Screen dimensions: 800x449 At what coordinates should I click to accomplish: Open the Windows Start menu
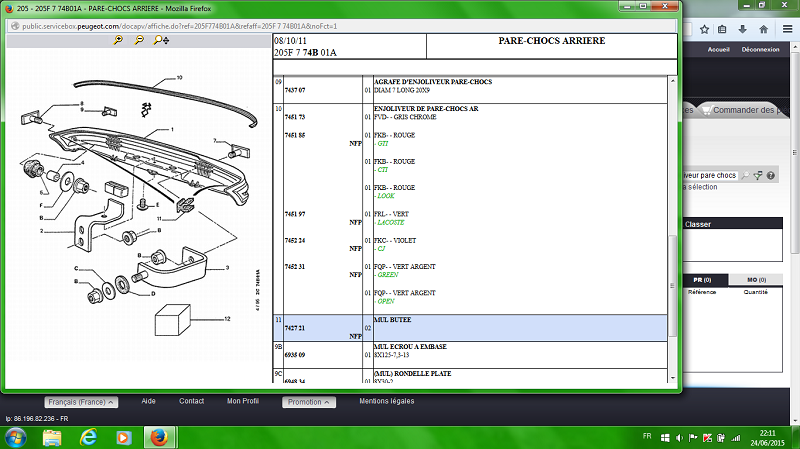15,438
